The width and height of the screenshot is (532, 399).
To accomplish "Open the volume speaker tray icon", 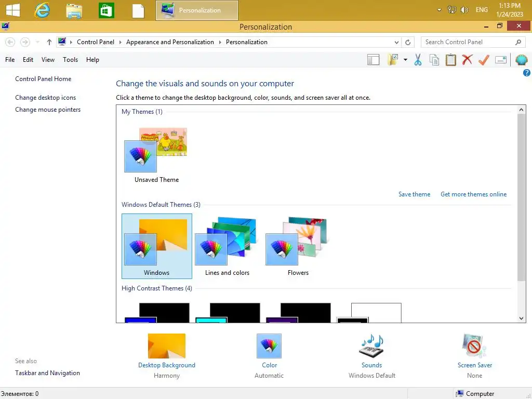I will point(464,10).
